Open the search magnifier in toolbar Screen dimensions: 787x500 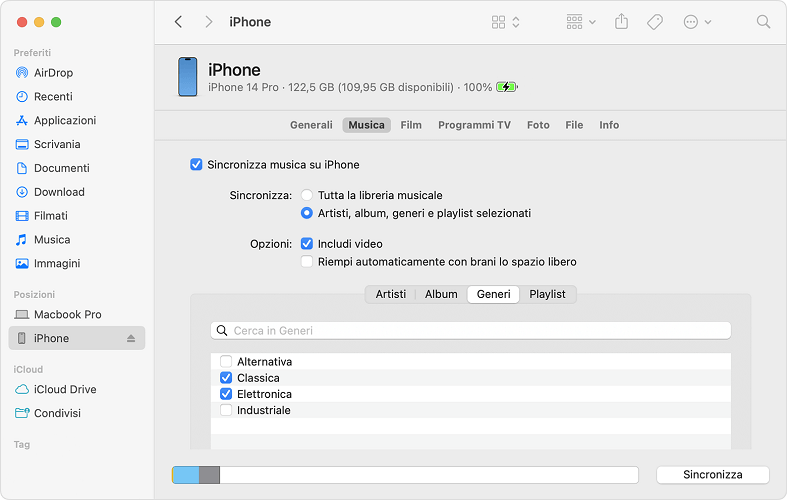click(763, 22)
